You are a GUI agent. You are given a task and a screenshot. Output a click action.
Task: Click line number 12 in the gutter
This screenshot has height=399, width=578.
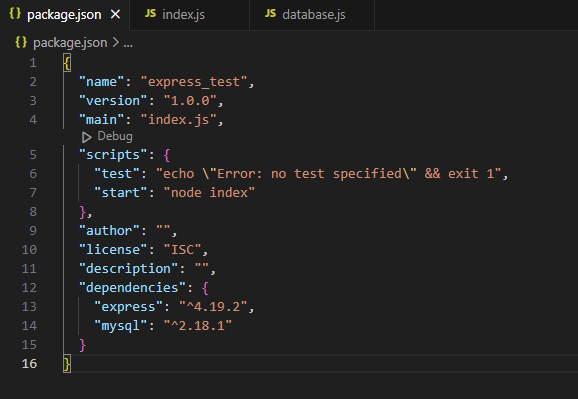pos(29,288)
